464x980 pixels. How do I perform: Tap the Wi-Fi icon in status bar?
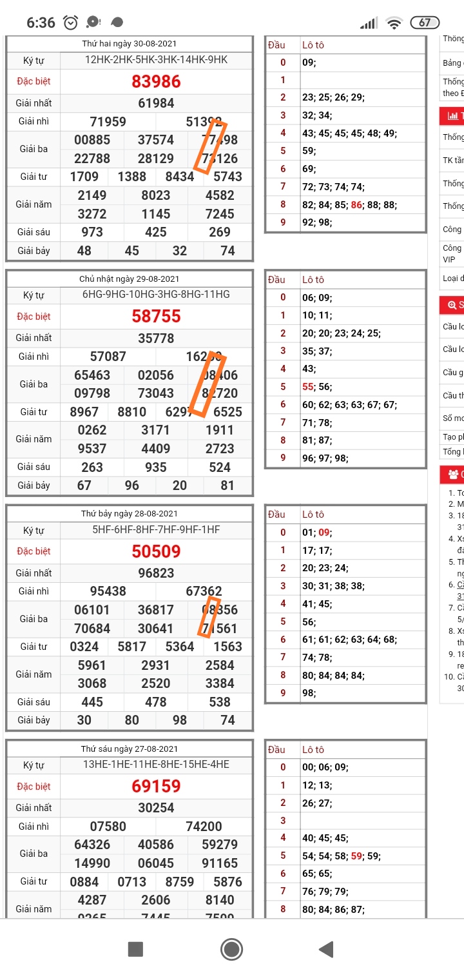(394, 23)
